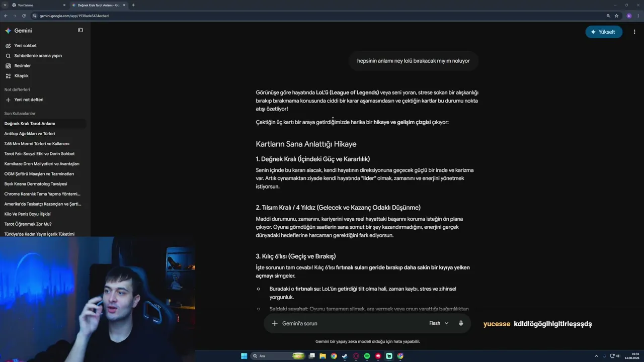Click the zoom magnifier icon in address bar
This screenshot has height=362, width=644.
(608, 16)
